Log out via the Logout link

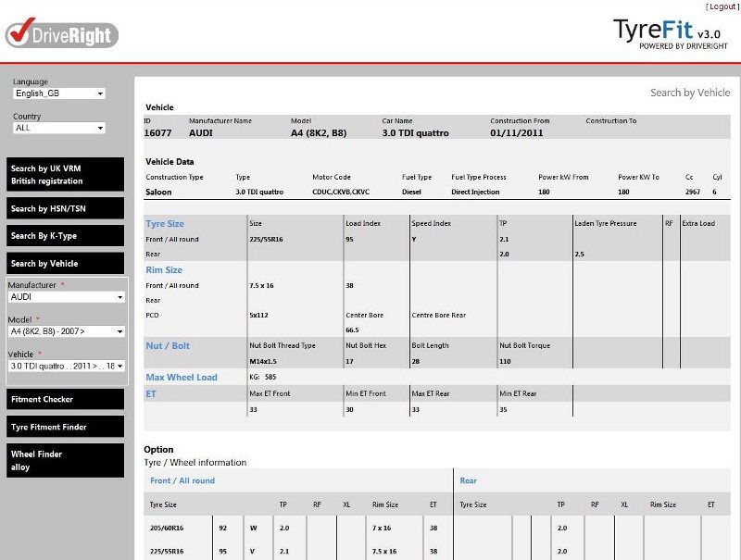point(722,6)
